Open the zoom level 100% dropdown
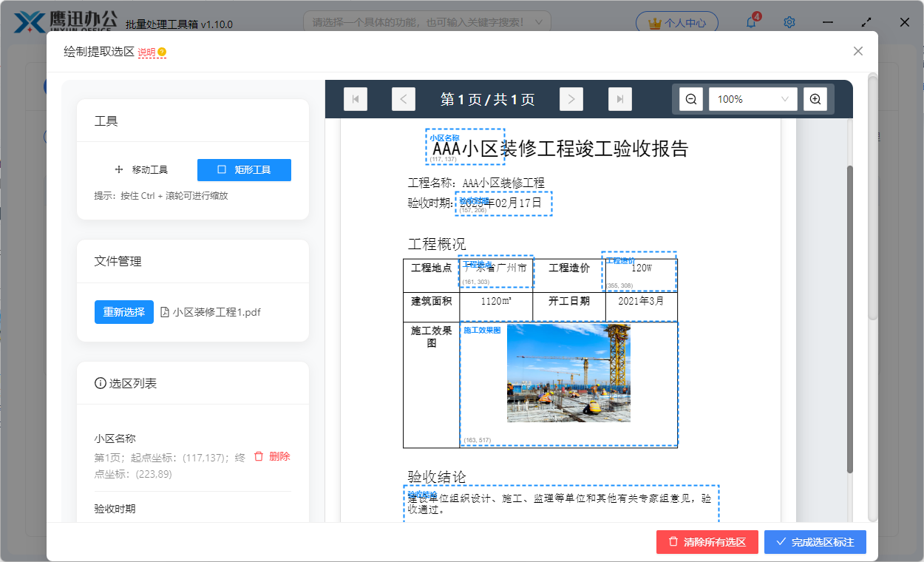This screenshot has width=924, height=562. tap(753, 98)
